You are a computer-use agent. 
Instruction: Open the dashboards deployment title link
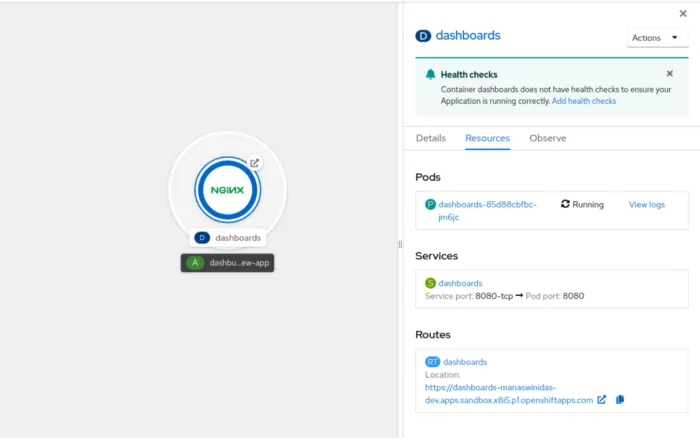pos(468,35)
